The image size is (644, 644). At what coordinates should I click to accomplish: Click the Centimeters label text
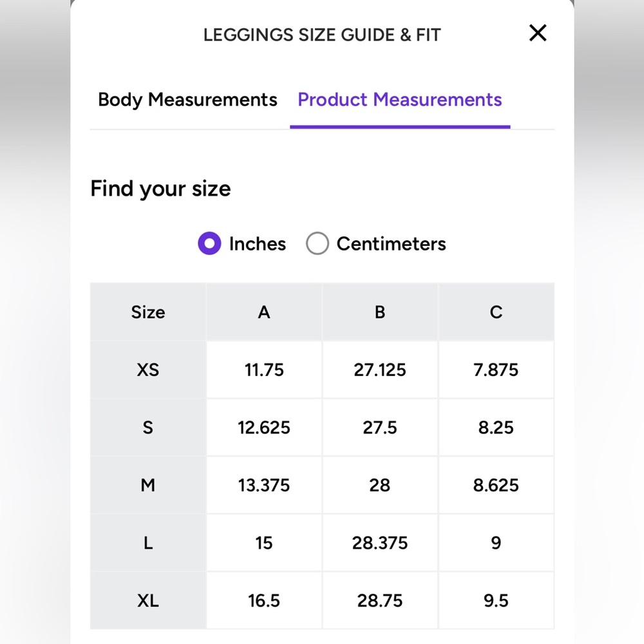391,244
